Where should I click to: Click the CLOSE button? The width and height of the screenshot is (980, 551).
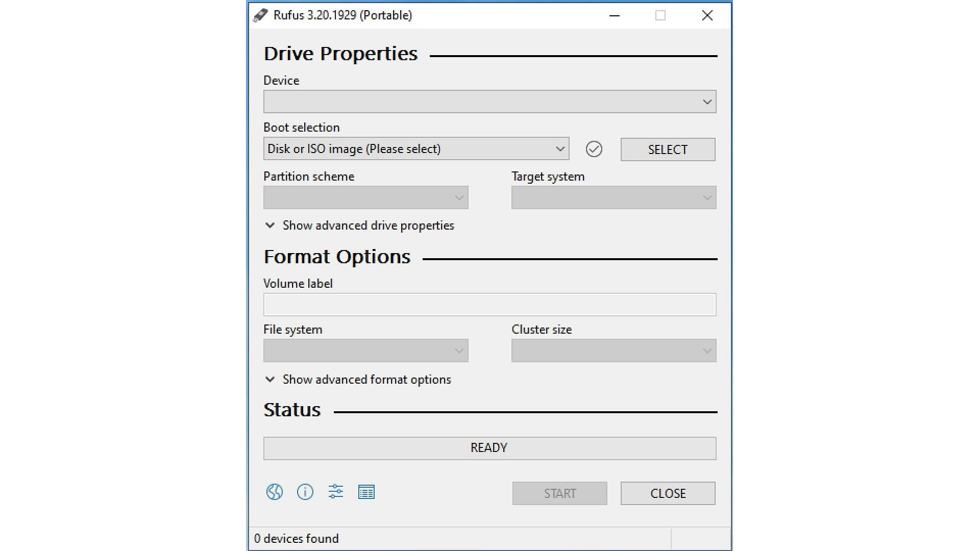[x=668, y=493]
